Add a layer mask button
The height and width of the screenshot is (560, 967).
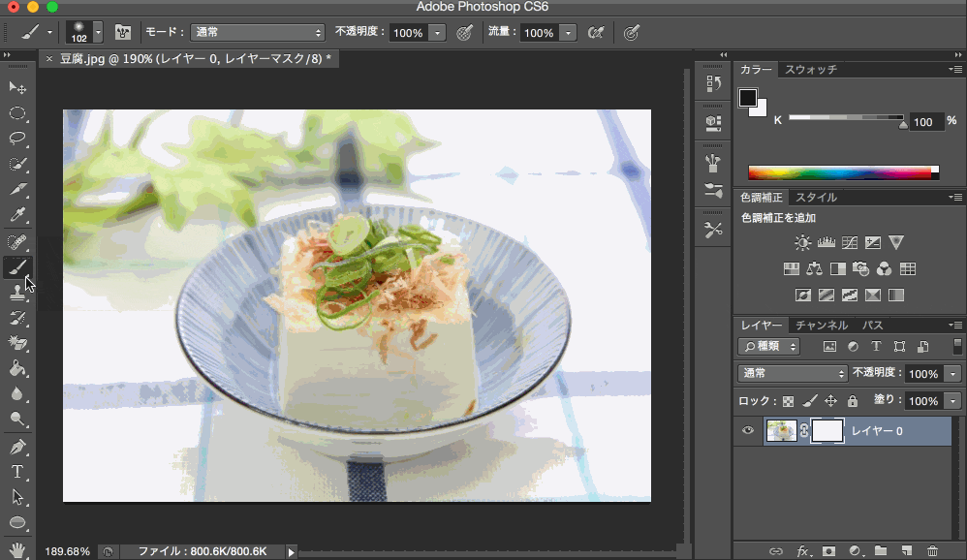(x=828, y=550)
